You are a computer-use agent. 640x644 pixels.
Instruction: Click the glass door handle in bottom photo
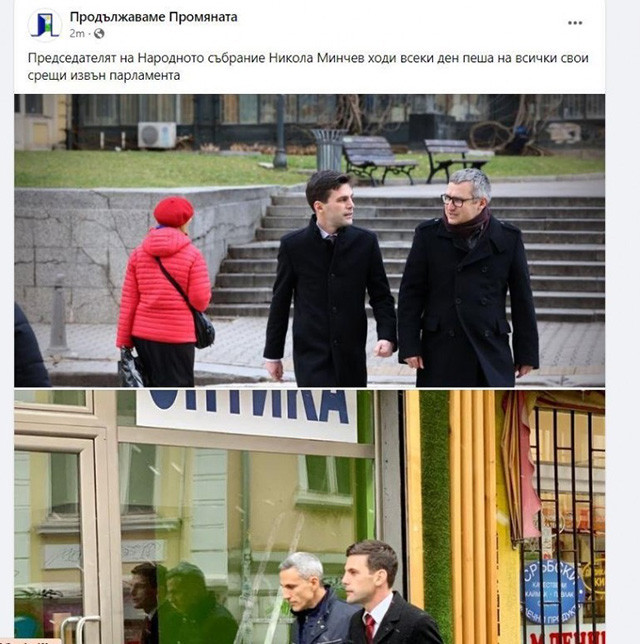point(80,629)
